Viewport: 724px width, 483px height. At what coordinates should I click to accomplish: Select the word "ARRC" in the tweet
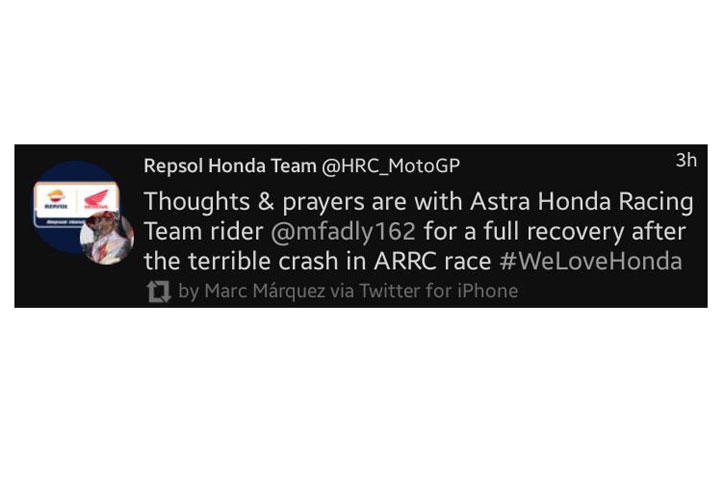tap(405, 261)
